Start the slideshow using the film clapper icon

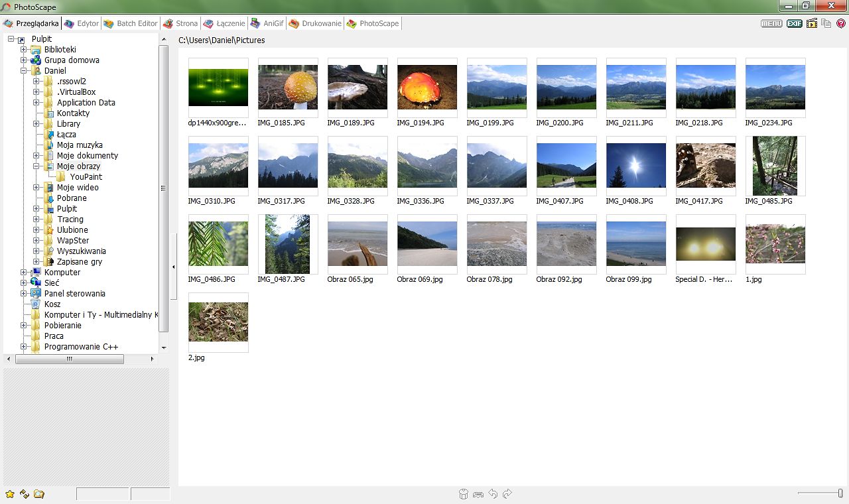pyautogui.click(x=811, y=23)
